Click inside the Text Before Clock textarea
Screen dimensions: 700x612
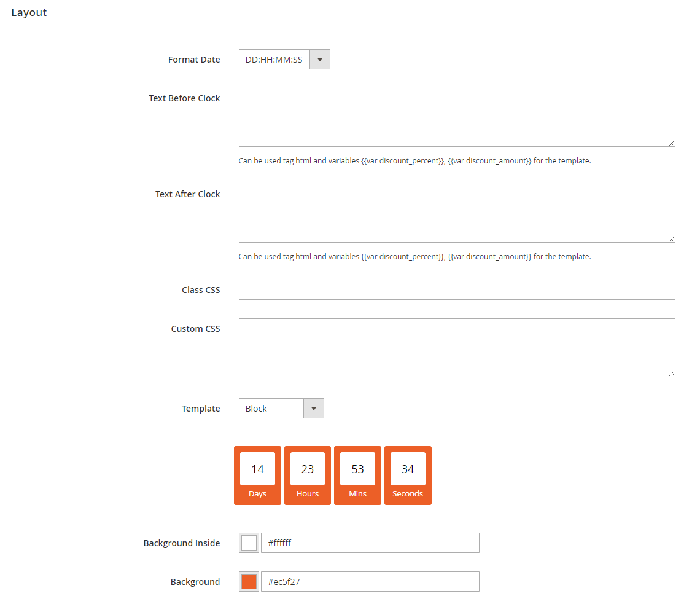[x=457, y=117]
